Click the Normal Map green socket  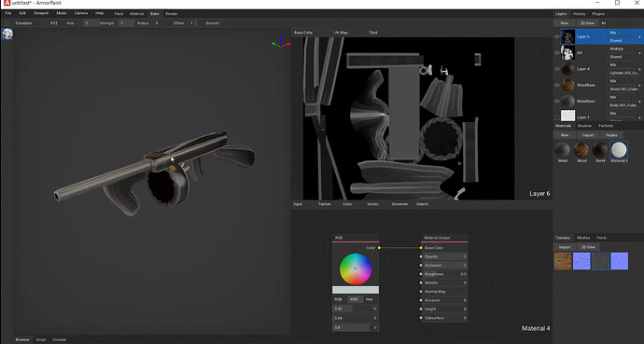click(421, 292)
